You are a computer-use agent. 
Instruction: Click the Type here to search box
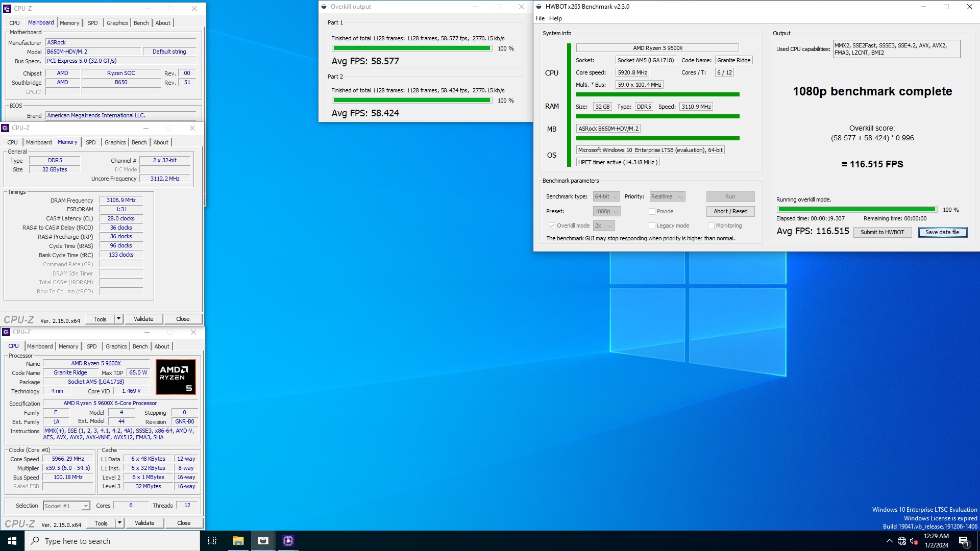[112, 541]
